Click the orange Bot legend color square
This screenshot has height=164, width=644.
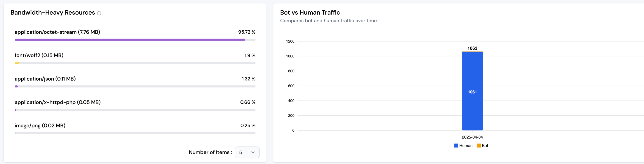pyautogui.click(x=479, y=146)
